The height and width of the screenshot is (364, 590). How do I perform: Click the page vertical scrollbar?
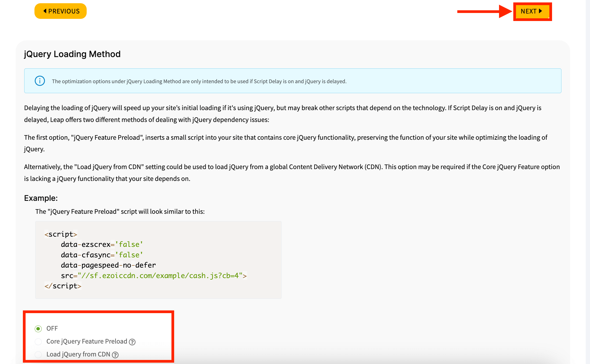(x=588, y=182)
